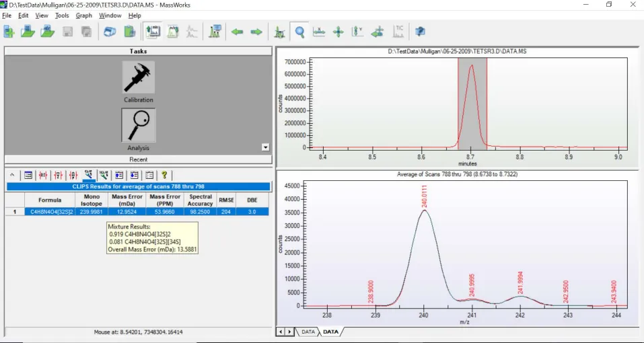Click the Spectral Accuracy column header
The width and height of the screenshot is (644, 343).
200,200
